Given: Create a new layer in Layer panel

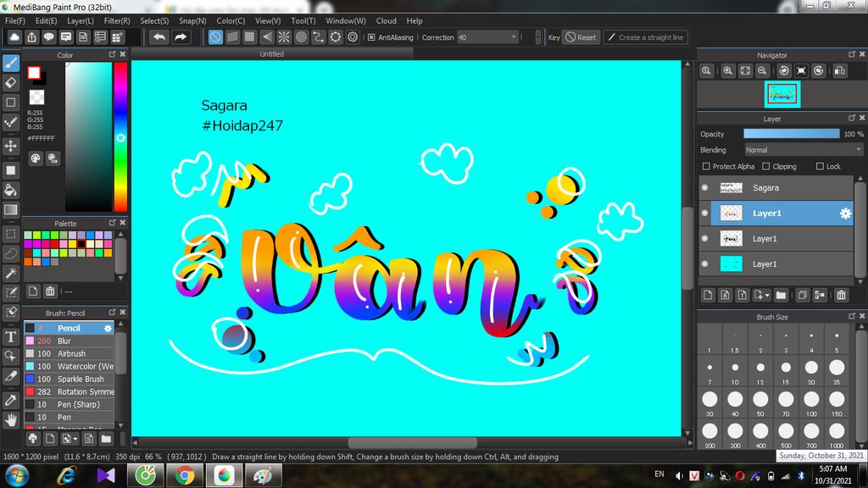Looking at the screenshot, I should point(708,295).
